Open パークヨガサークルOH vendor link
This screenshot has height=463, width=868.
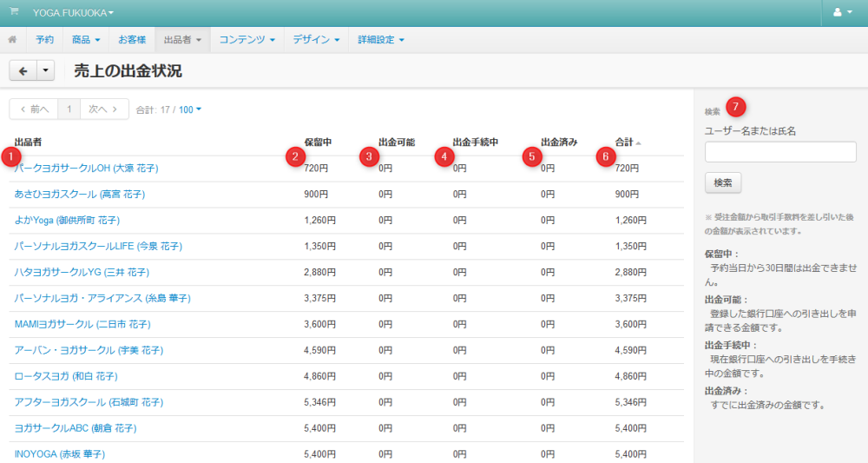pyautogui.click(x=86, y=169)
